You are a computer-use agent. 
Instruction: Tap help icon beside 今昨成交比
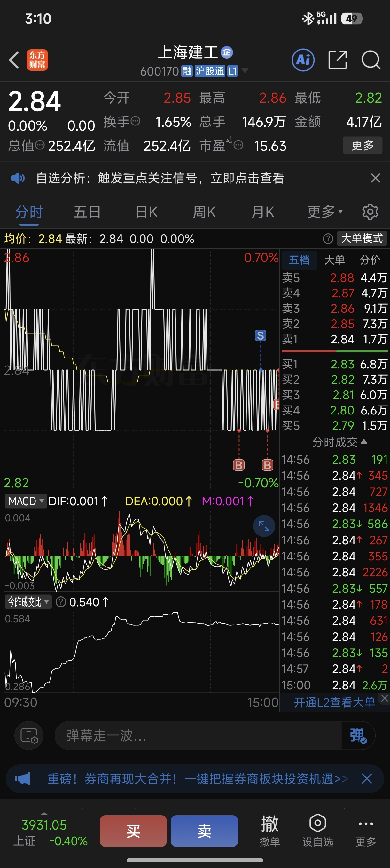(60, 602)
